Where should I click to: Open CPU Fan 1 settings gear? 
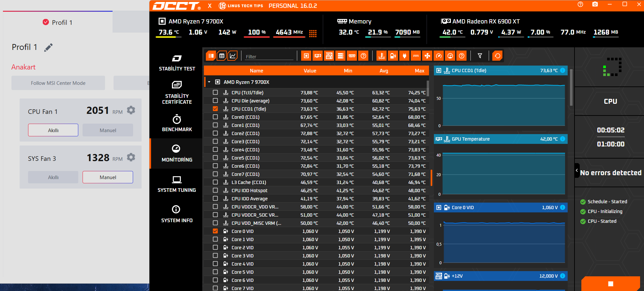131,110
